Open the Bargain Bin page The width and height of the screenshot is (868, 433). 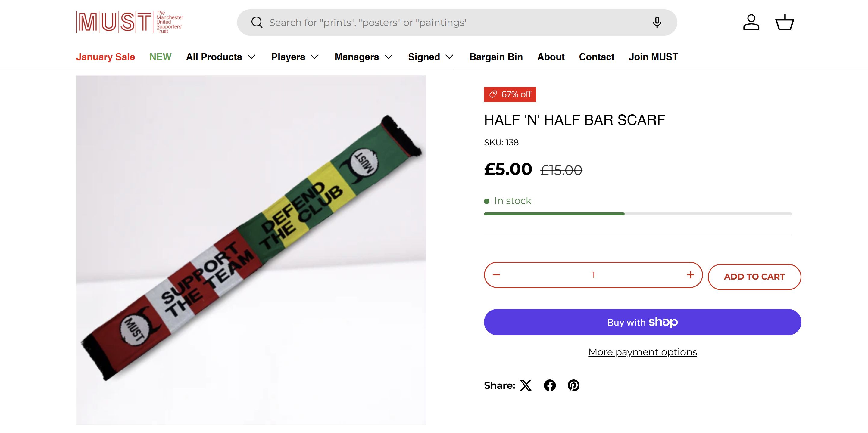pos(496,57)
